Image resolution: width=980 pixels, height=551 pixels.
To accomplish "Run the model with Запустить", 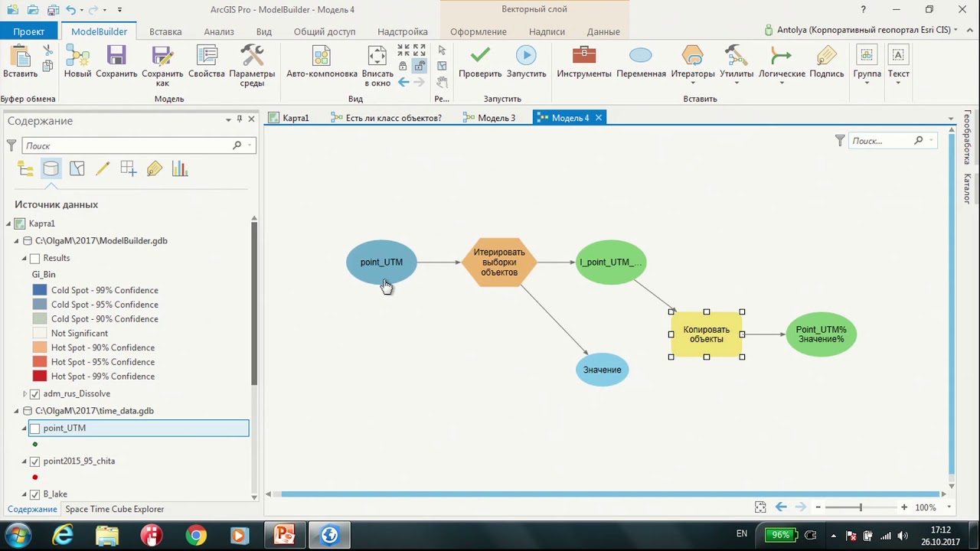I will coord(526,61).
